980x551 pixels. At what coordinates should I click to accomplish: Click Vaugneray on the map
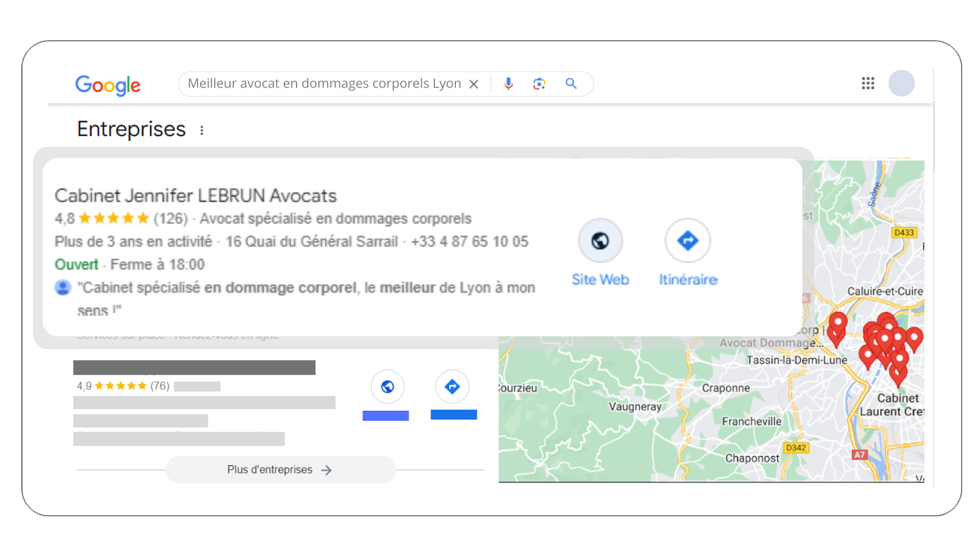(635, 407)
